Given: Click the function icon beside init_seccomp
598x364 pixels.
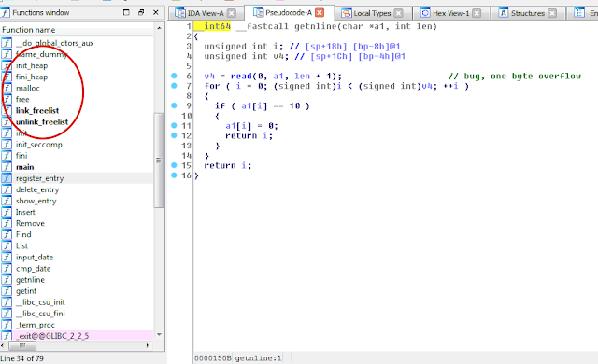Looking at the screenshot, I should pyautogui.click(x=7, y=145).
